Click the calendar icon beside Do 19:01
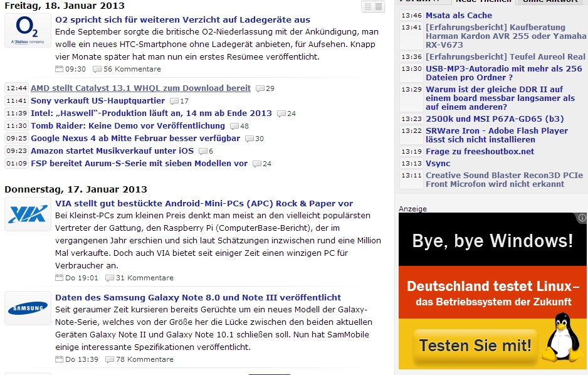This screenshot has width=588, height=375. (x=60, y=278)
